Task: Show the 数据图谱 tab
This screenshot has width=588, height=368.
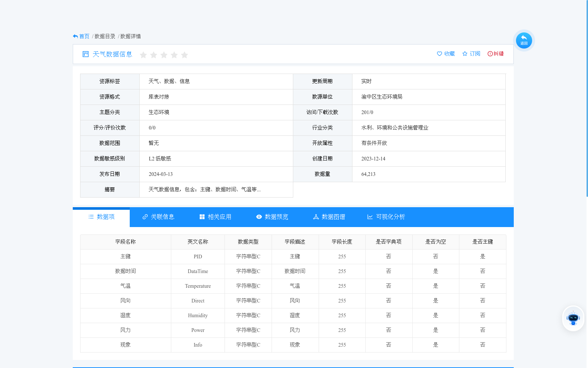Action: pyautogui.click(x=329, y=217)
